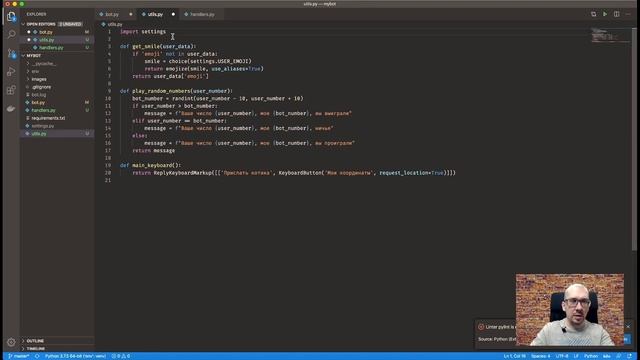
Task: Change the UTF-8 file encoding
Action: pos(562,356)
